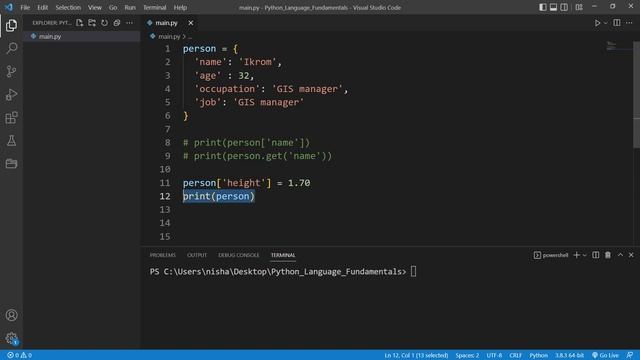Open the Selection menu
Image resolution: width=640 pixels, height=360 pixels.
click(68, 7)
